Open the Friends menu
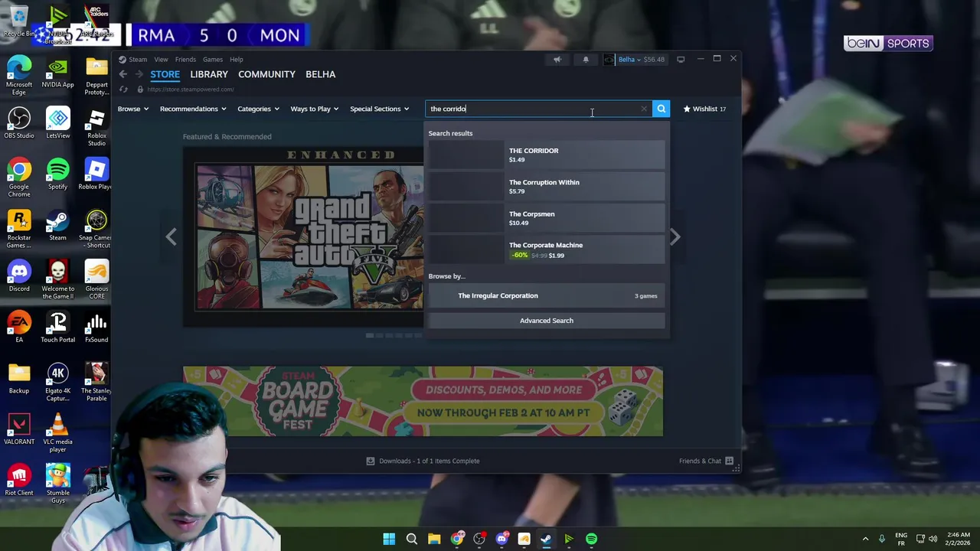 pos(185,59)
